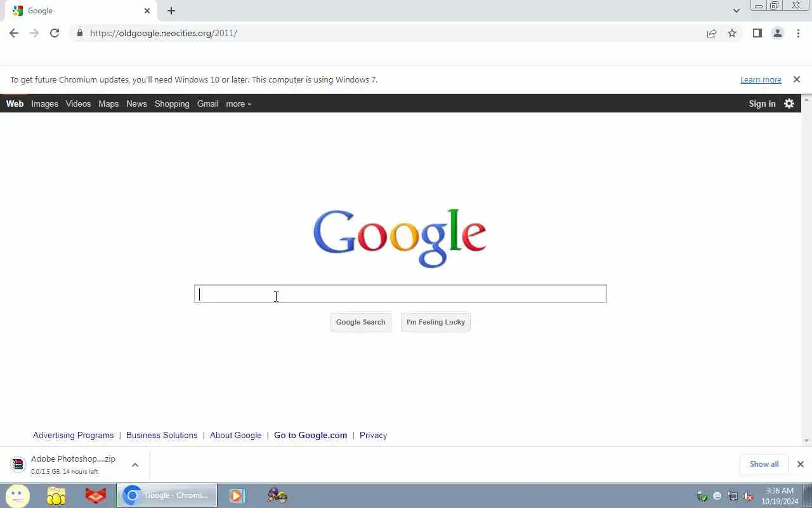Expand download item options chevron
Viewport: 812px width, 508px height.
[x=135, y=465]
